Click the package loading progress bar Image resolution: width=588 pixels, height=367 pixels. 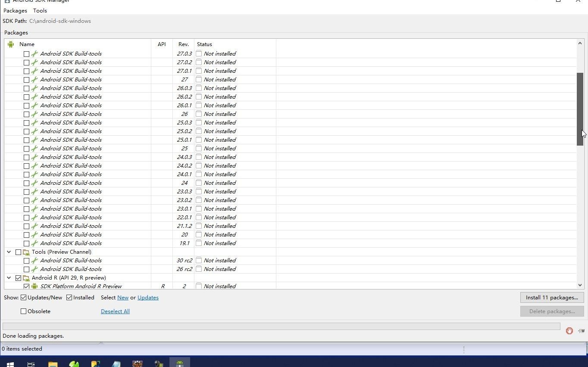[281, 327]
